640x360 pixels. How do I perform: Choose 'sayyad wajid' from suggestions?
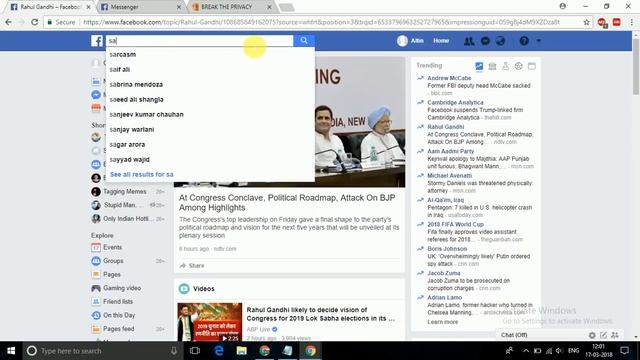[210, 160]
